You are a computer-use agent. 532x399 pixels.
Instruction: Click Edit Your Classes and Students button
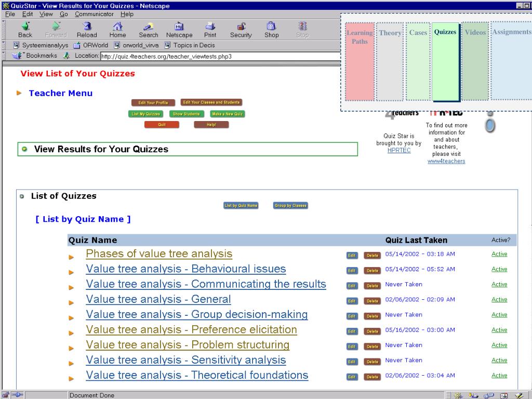[x=211, y=102]
